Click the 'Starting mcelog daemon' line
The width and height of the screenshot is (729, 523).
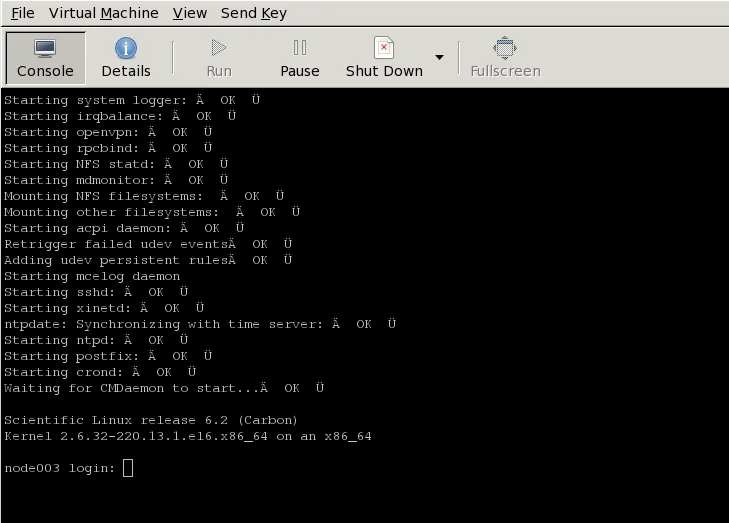coord(92,276)
